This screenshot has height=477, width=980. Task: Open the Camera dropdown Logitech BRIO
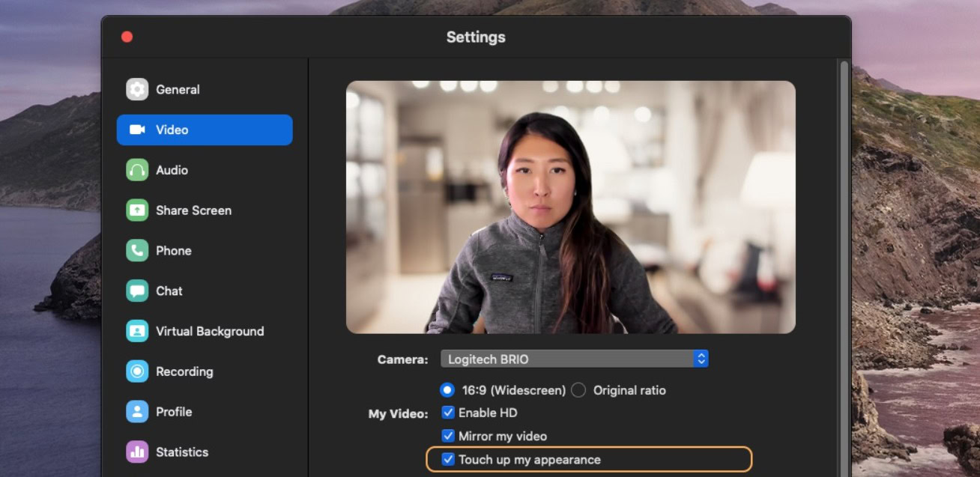click(x=566, y=359)
